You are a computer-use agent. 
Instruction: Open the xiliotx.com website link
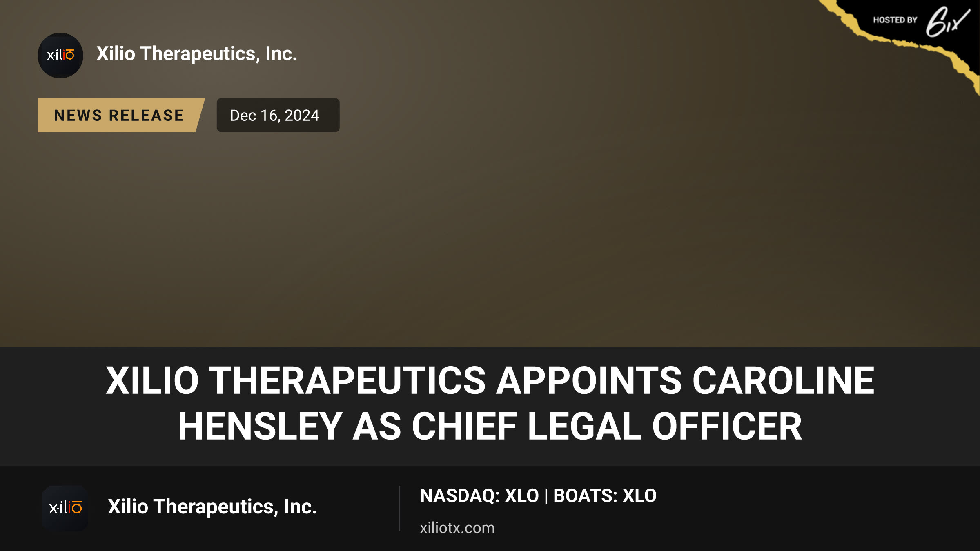tap(457, 528)
